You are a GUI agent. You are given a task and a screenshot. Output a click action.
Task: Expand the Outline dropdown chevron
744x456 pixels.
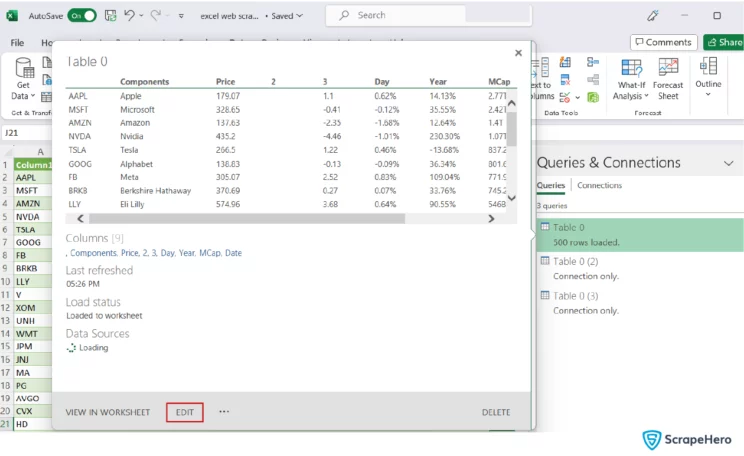coord(708,94)
